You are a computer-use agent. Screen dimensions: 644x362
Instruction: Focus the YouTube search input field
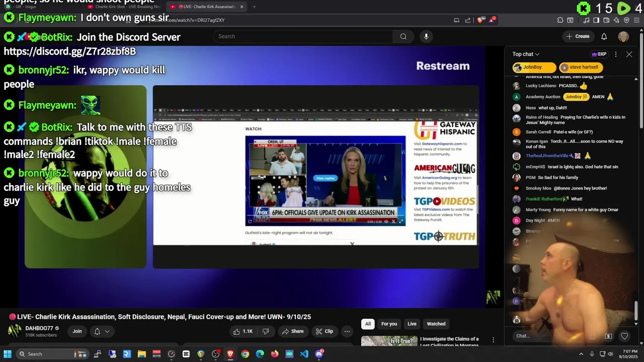[x=303, y=36]
